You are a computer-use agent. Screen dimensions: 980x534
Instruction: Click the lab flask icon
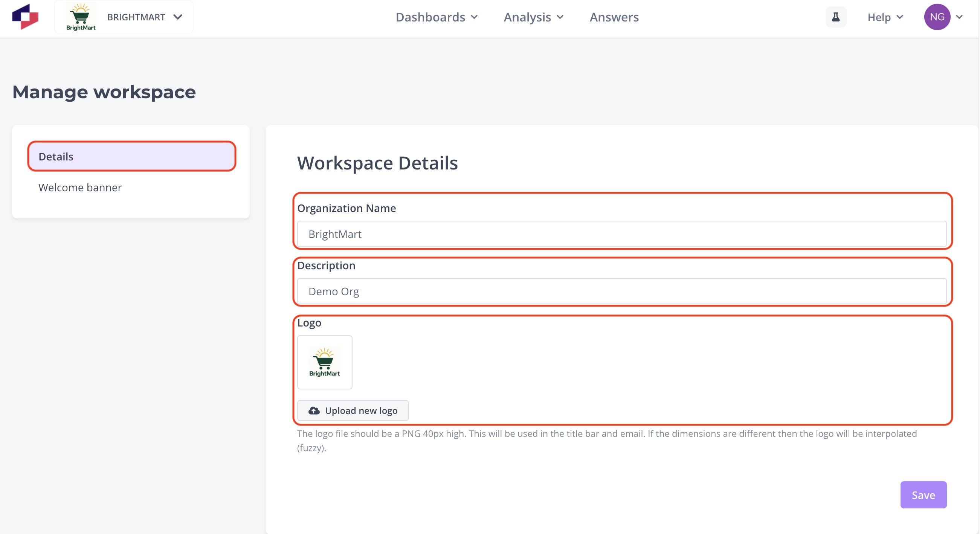(835, 17)
